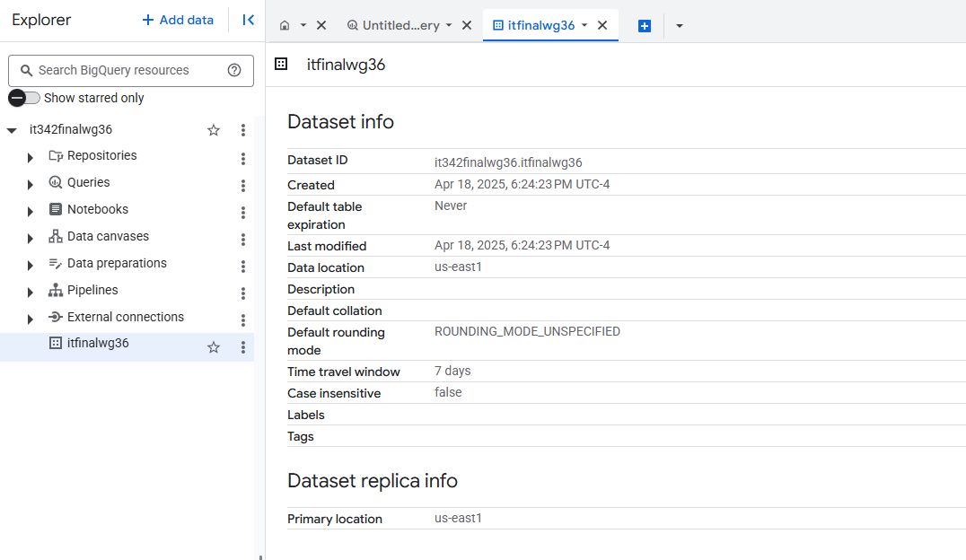
Task: Open more actions menu for Pipelines
Action: pyautogui.click(x=242, y=293)
